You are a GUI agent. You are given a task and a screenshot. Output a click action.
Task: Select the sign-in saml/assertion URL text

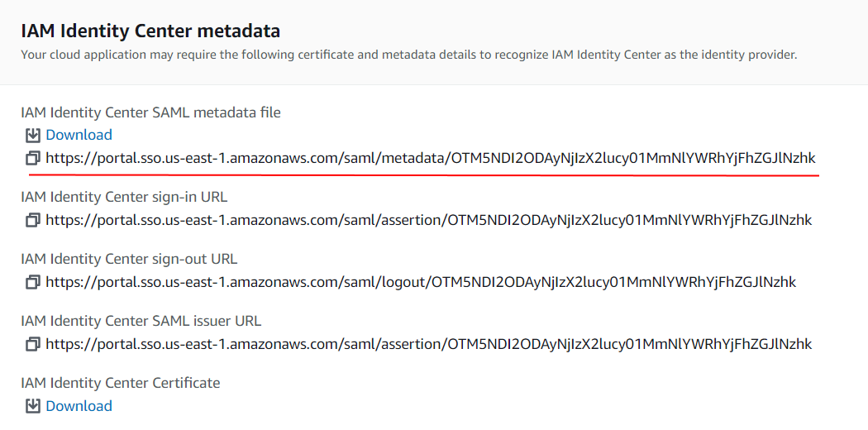tap(428, 220)
